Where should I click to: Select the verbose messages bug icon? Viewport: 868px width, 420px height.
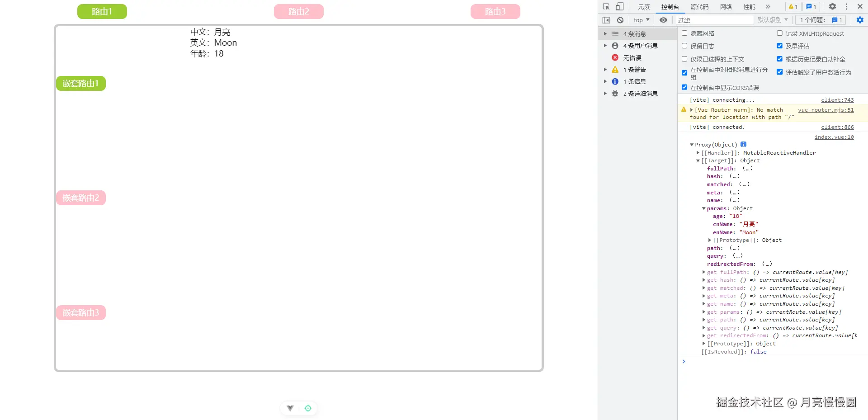coord(615,94)
